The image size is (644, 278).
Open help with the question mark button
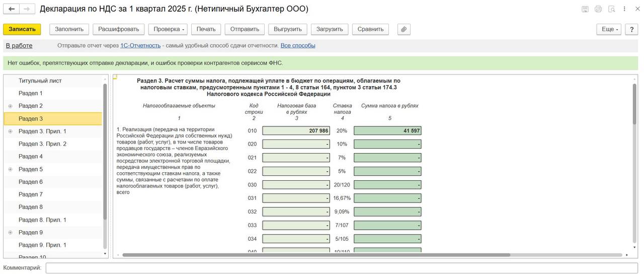tap(631, 29)
